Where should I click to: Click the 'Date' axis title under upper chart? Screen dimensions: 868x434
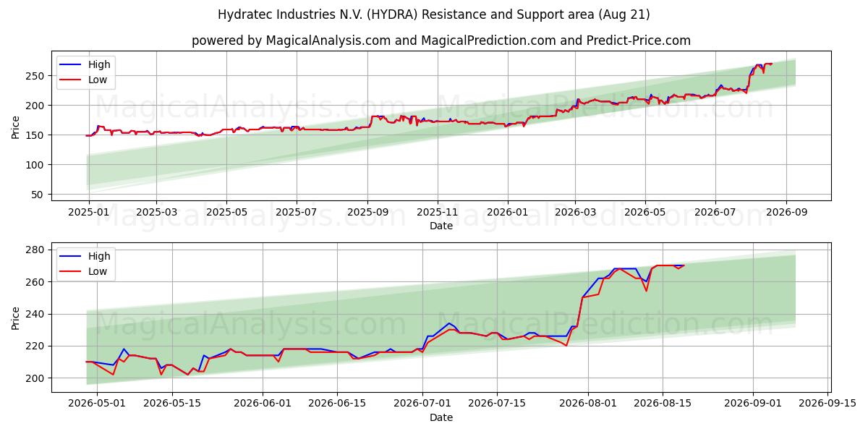(441, 226)
